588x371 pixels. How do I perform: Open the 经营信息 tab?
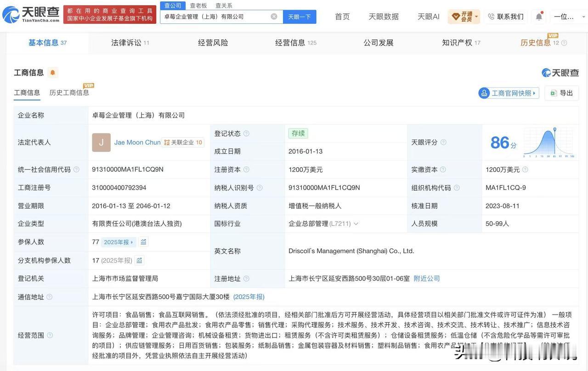(x=296, y=43)
